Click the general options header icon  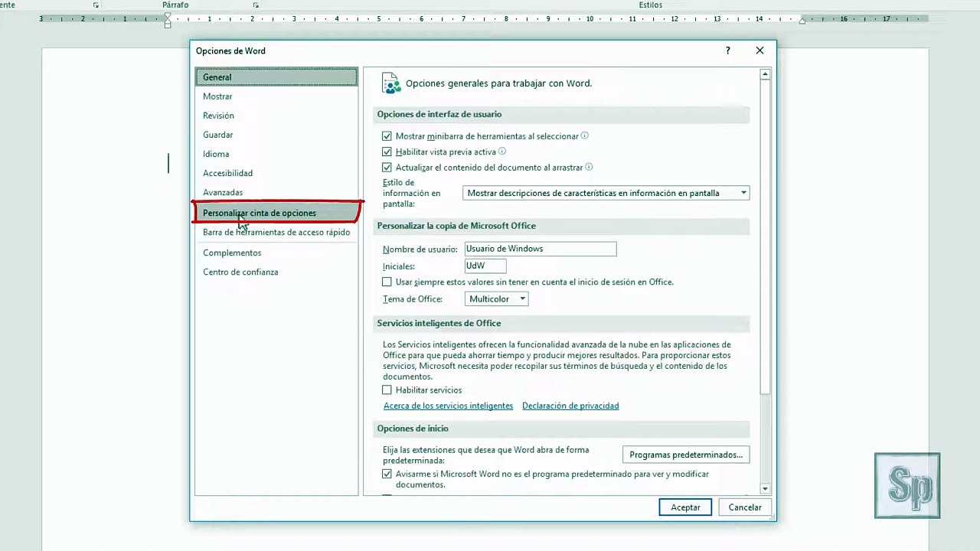pos(391,83)
